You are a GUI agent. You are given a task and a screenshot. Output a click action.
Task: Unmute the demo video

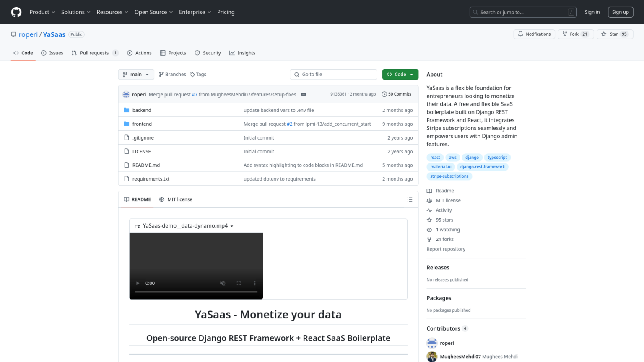coord(223,283)
